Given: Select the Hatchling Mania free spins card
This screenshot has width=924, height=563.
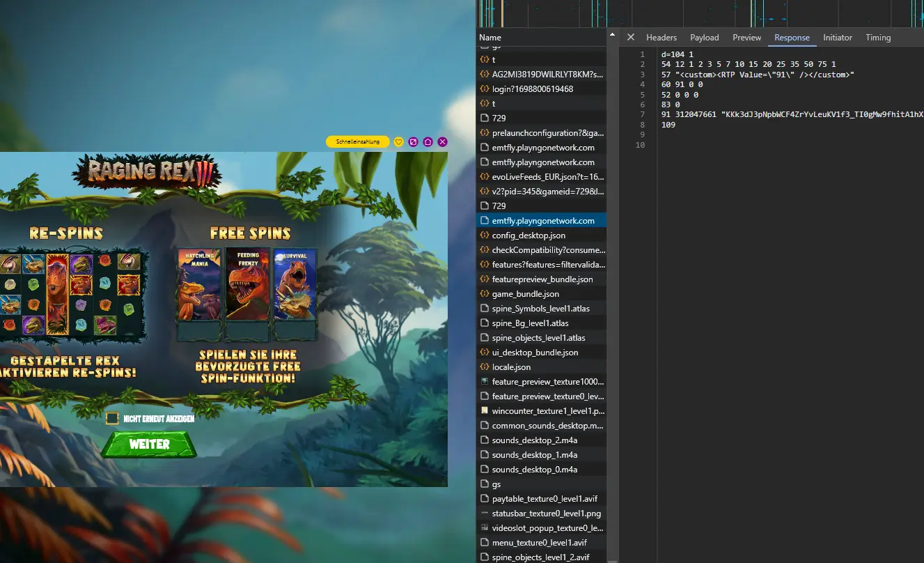Looking at the screenshot, I should pyautogui.click(x=199, y=293).
